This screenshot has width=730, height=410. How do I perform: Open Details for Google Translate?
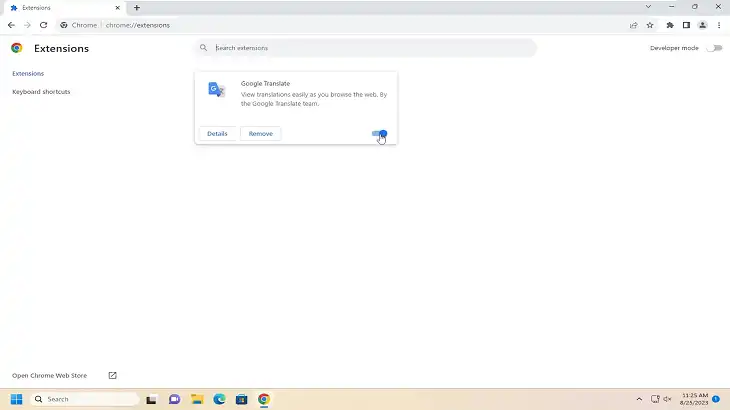pos(217,134)
